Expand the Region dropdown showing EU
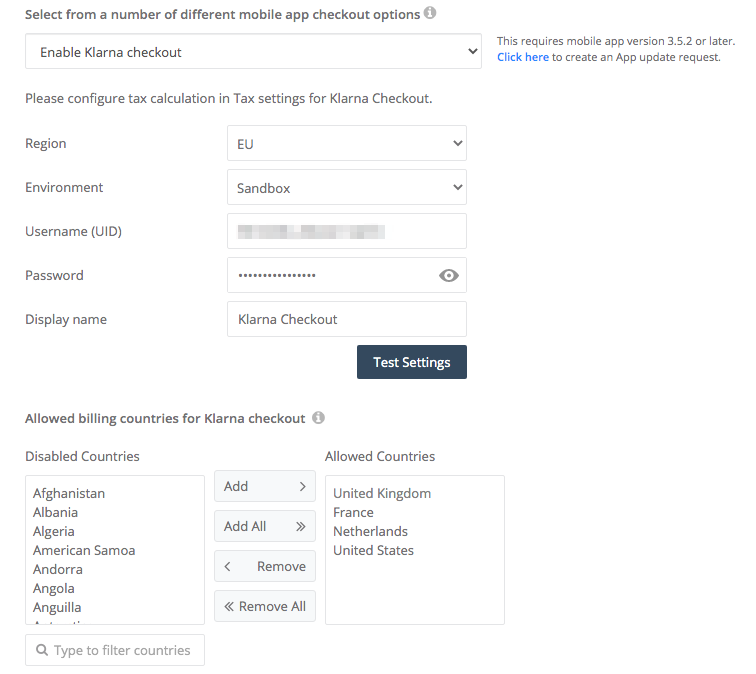Image resolution: width=756 pixels, height=674 pixels. coord(346,144)
